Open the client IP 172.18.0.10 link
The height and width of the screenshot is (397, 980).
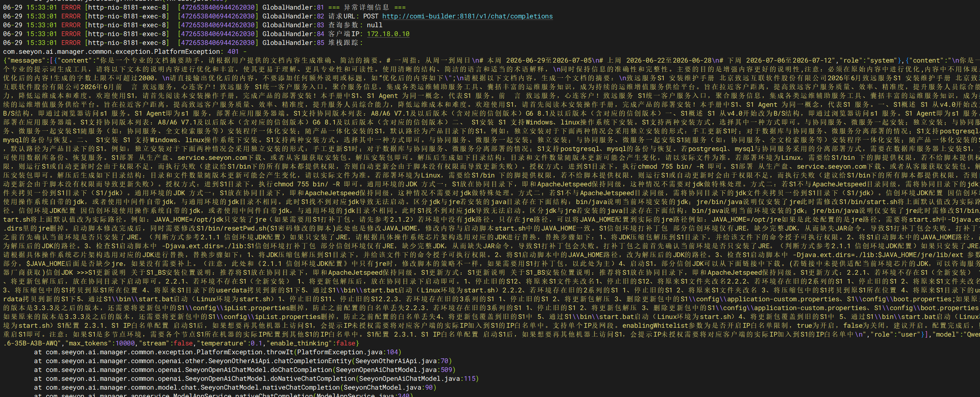pyautogui.click(x=388, y=34)
